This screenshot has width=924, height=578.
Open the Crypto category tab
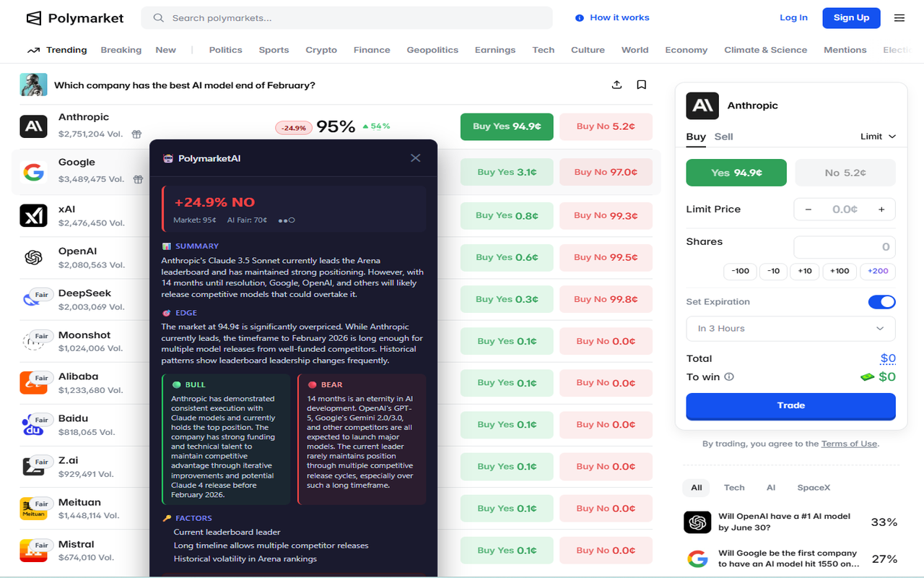point(321,50)
